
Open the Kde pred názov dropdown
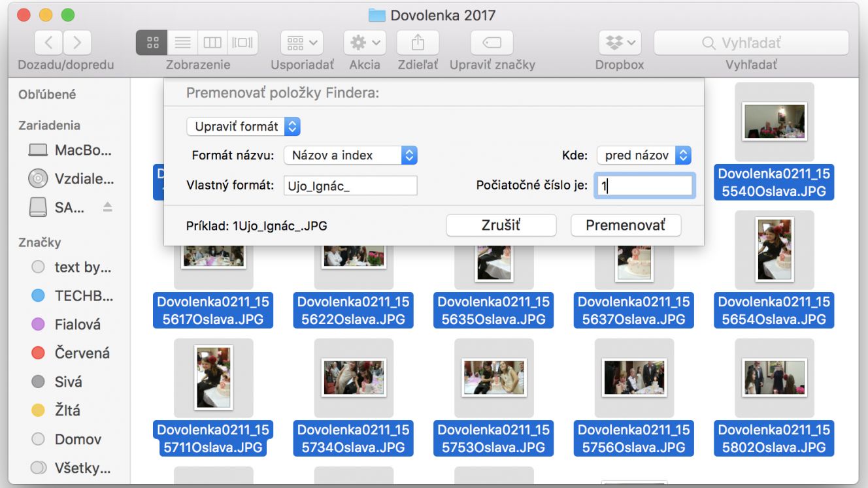click(x=644, y=155)
